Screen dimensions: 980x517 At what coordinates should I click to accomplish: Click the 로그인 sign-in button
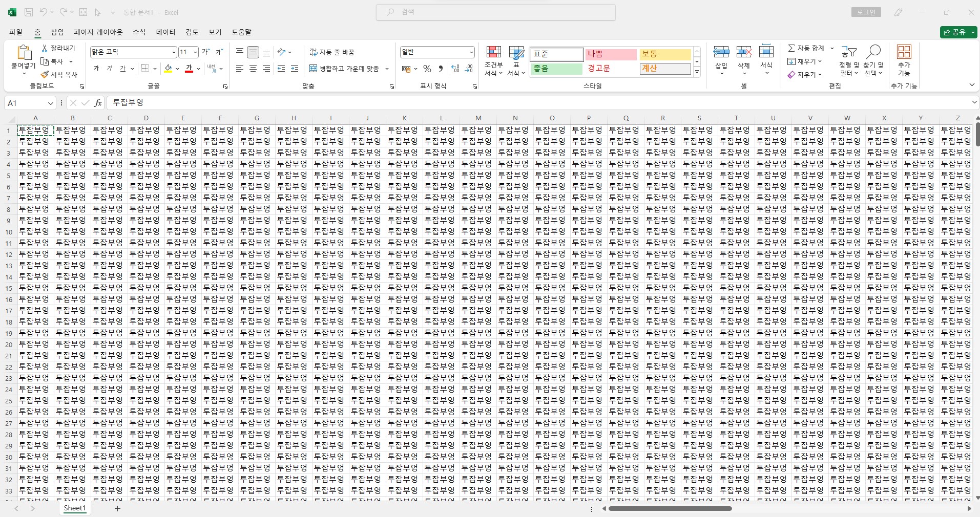[866, 12]
